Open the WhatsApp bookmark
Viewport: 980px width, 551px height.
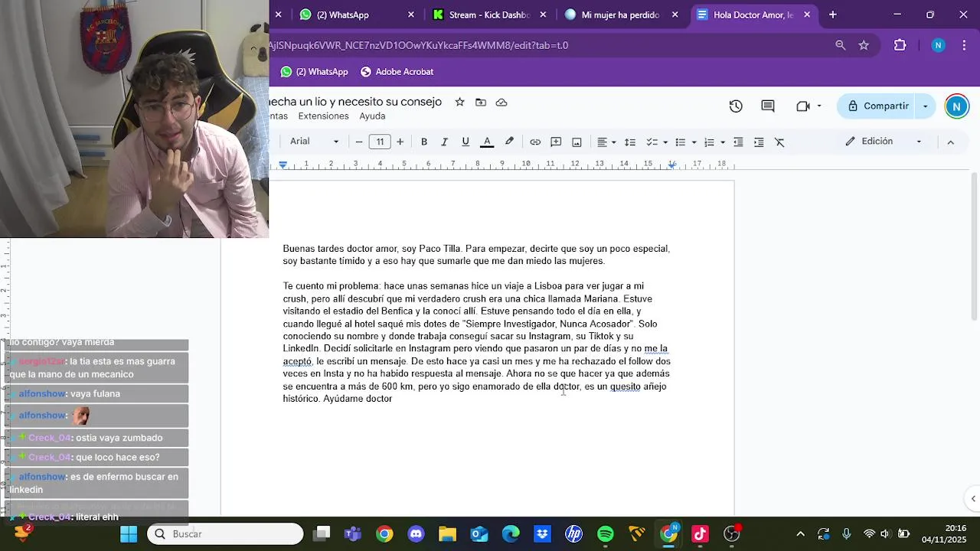coord(314,72)
